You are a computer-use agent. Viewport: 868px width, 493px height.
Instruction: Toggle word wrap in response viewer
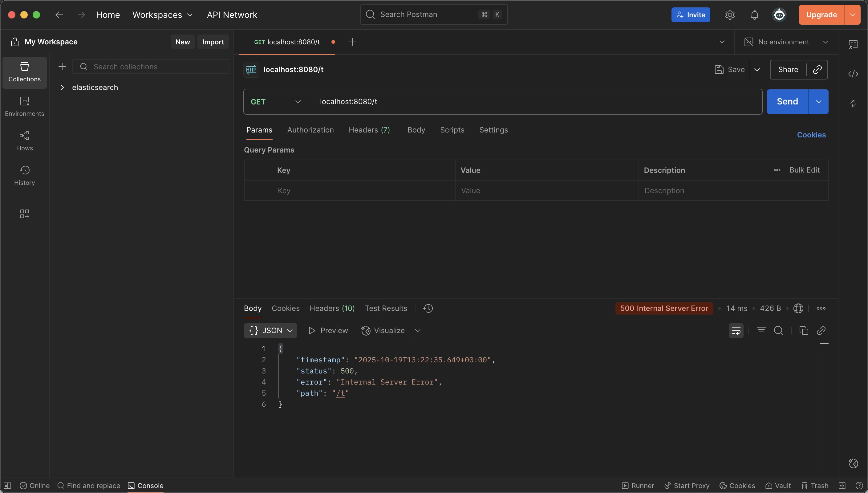[736, 331]
